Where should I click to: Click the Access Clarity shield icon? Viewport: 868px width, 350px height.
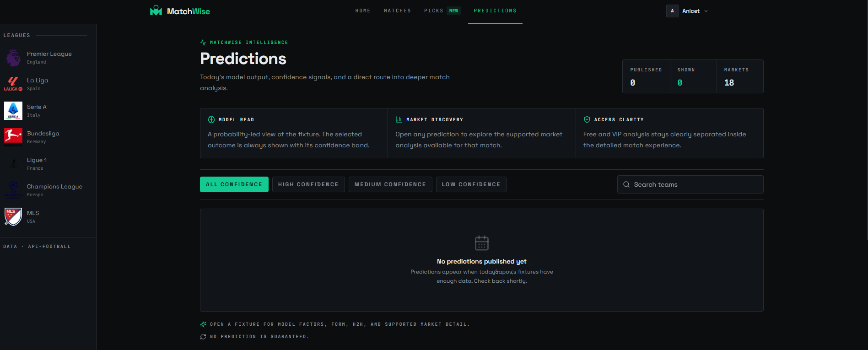(587, 119)
